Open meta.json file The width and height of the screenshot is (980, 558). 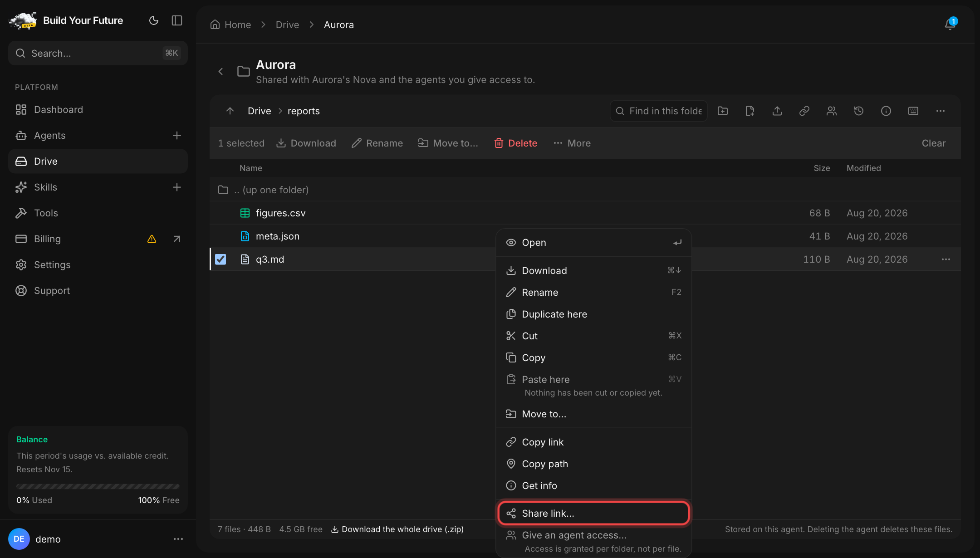pyautogui.click(x=277, y=236)
